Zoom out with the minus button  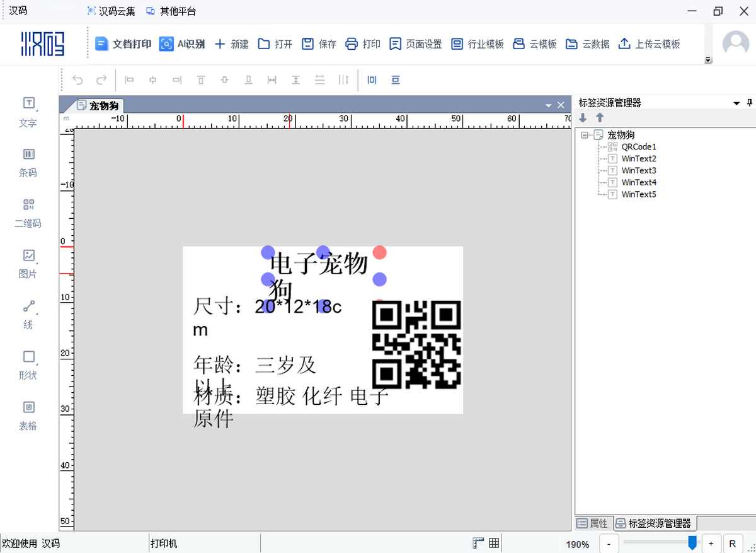(609, 544)
